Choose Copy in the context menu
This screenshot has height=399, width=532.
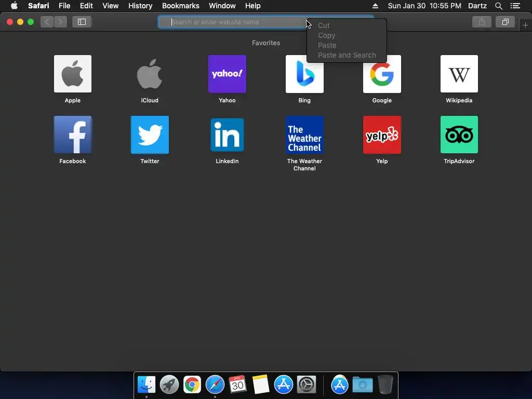(347, 35)
